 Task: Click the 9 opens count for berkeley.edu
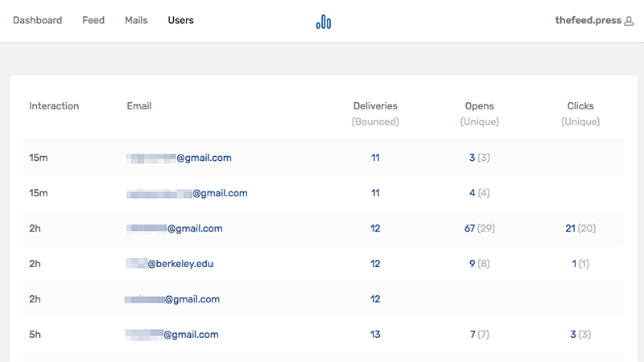[472, 264]
